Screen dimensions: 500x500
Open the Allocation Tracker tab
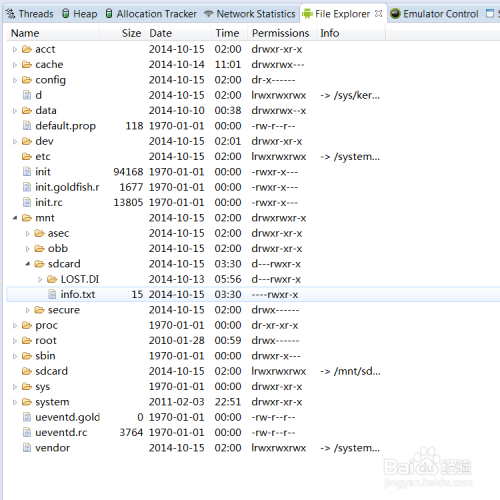pyautogui.click(x=151, y=14)
